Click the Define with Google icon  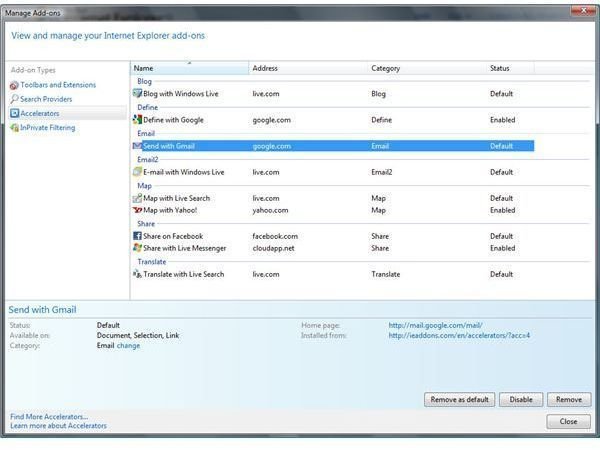137,119
